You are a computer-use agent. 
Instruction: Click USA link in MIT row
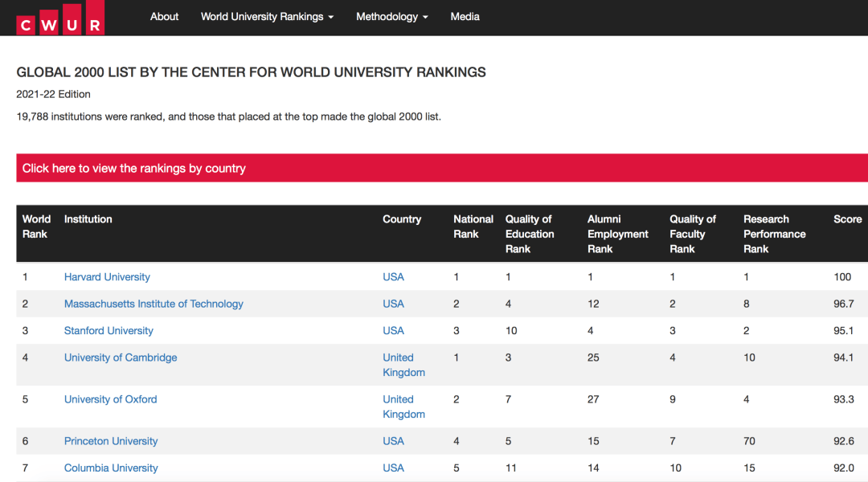coord(393,304)
